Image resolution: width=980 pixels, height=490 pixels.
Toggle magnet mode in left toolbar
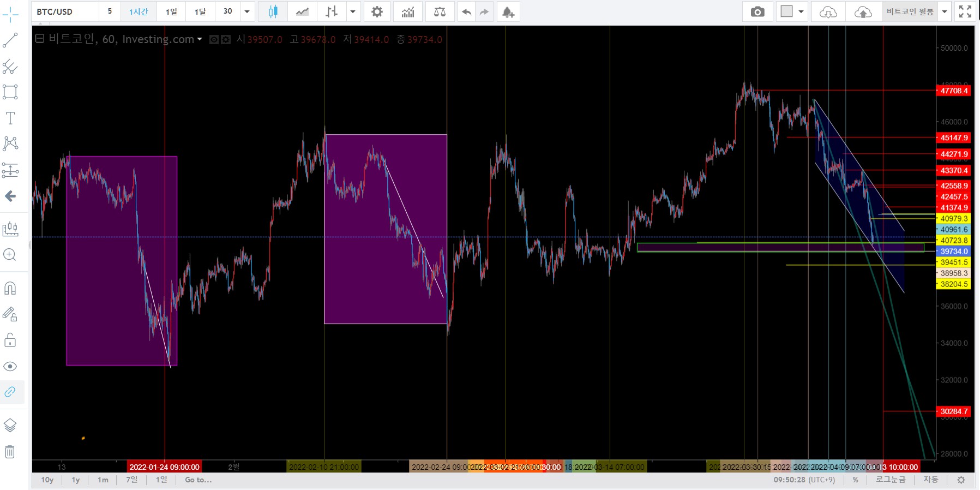pos(10,288)
